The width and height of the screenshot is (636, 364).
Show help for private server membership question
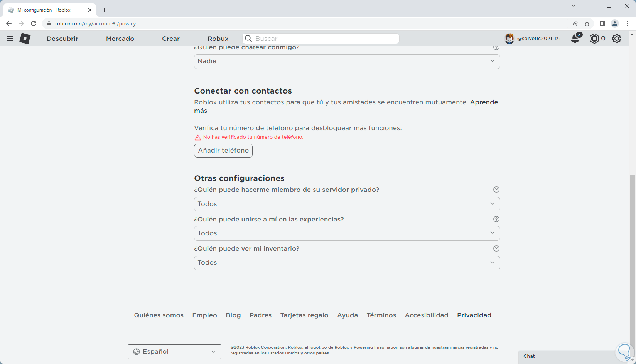tap(496, 190)
